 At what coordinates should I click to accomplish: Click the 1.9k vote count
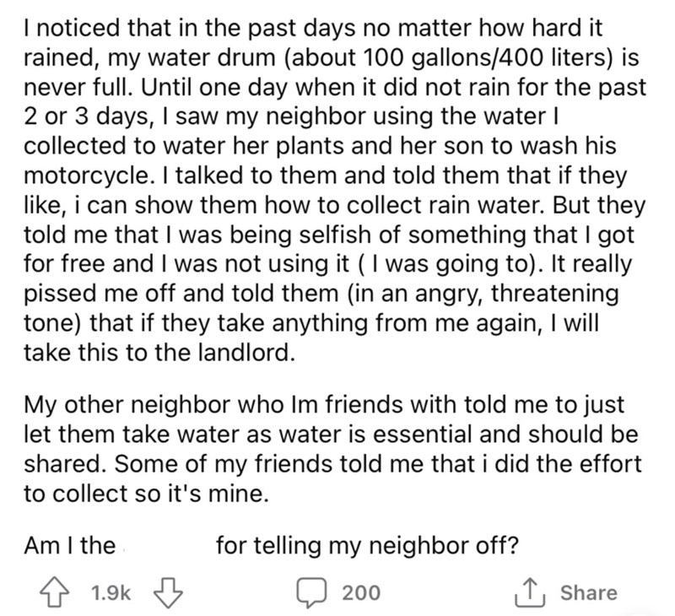111,592
